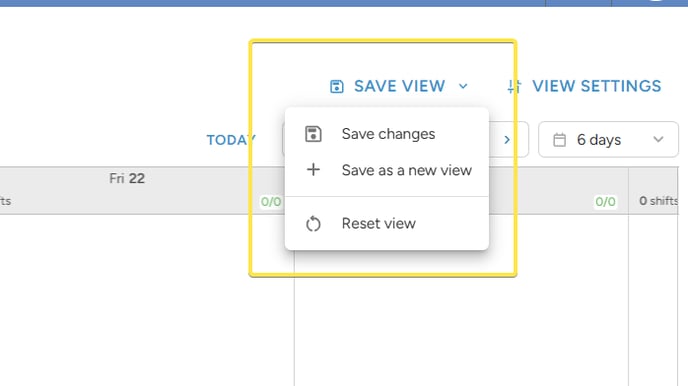
Task: Expand the 6 days selector arrow
Action: tap(658, 139)
